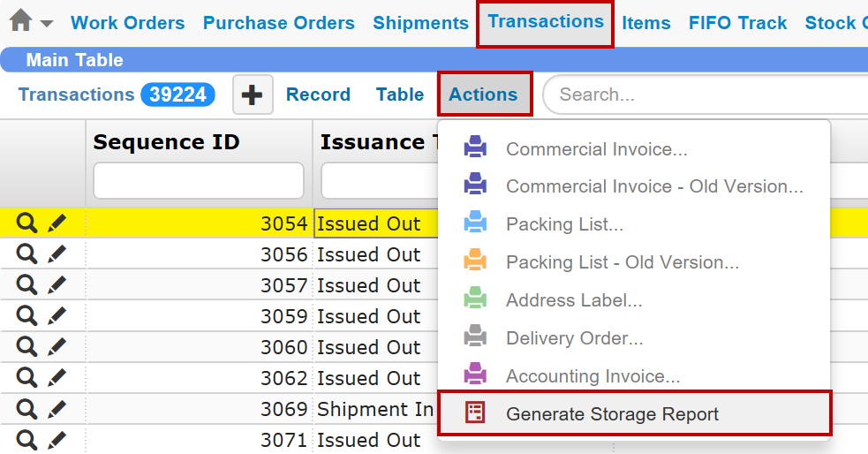Open the Record menu
Image resolution: width=868 pixels, height=454 pixels.
pyautogui.click(x=318, y=95)
